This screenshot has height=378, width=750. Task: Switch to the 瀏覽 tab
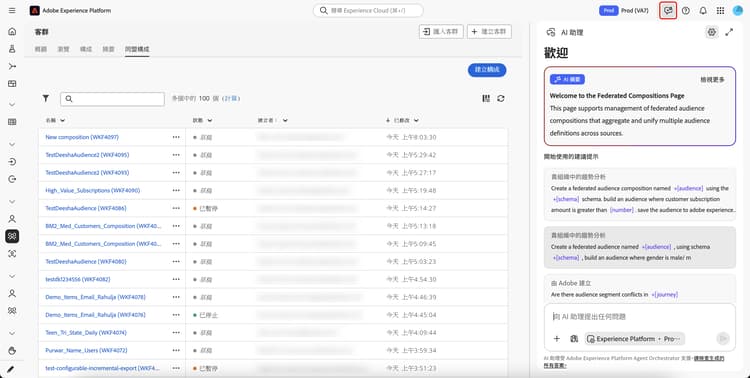63,49
